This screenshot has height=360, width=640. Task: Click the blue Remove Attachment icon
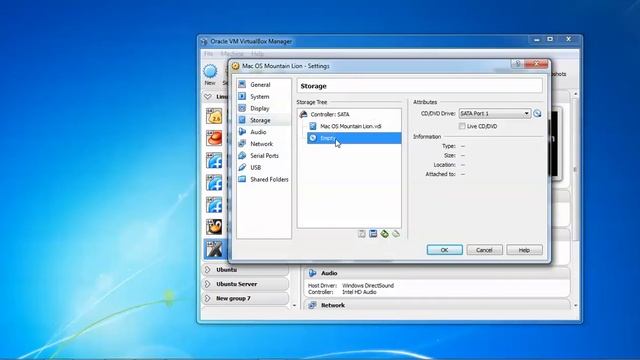coord(373,233)
